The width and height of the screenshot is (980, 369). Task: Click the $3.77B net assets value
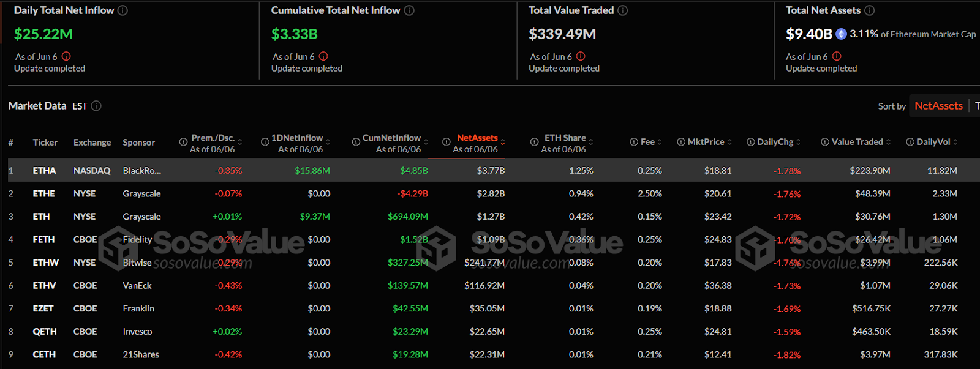pyautogui.click(x=491, y=171)
